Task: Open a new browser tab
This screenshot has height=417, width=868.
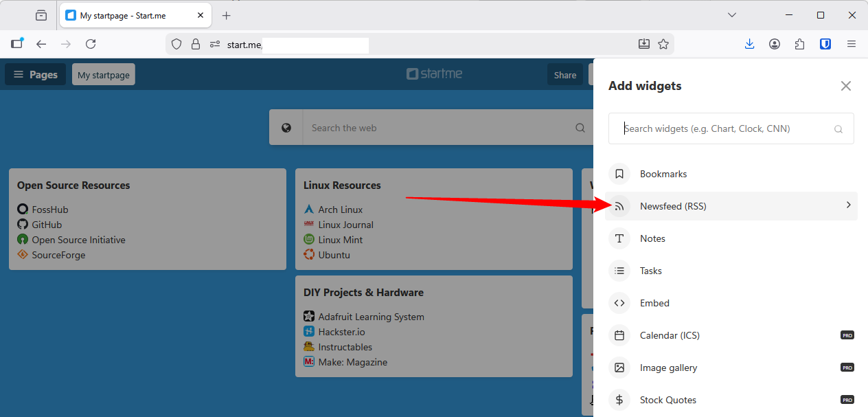Action: point(226,15)
